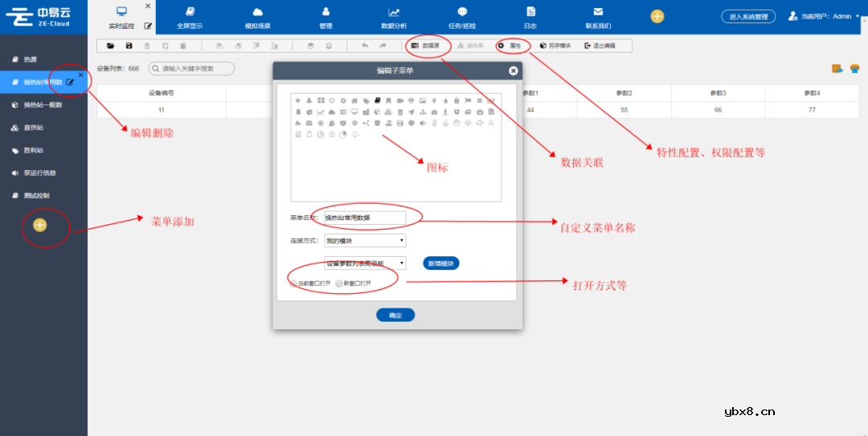
Task: Select the 新窗口打开 radio button
Action: 339,283
